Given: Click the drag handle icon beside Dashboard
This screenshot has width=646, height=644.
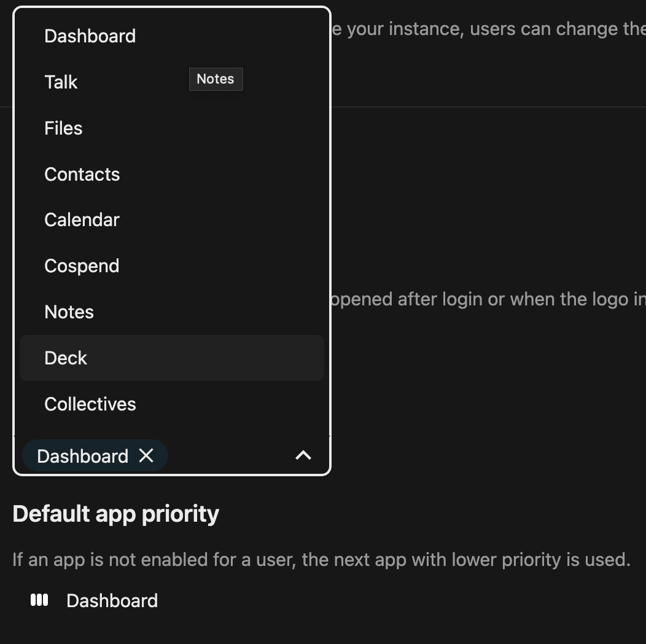Looking at the screenshot, I should pos(39,600).
